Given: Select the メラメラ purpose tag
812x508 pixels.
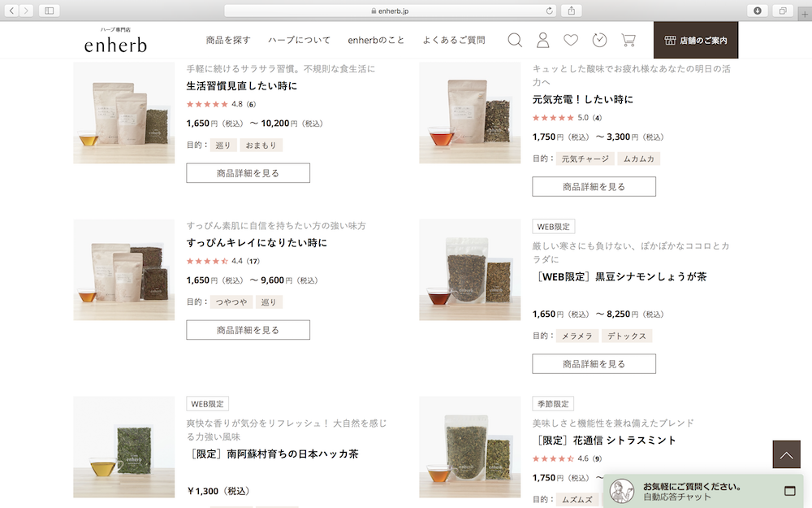Looking at the screenshot, I should (x=577, y=336).
